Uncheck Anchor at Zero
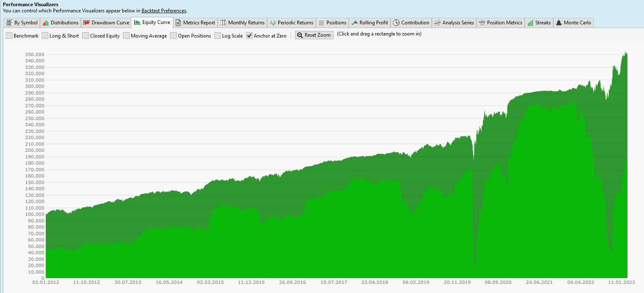Viewport: 644px width, 293px height. tap(249, 35)
